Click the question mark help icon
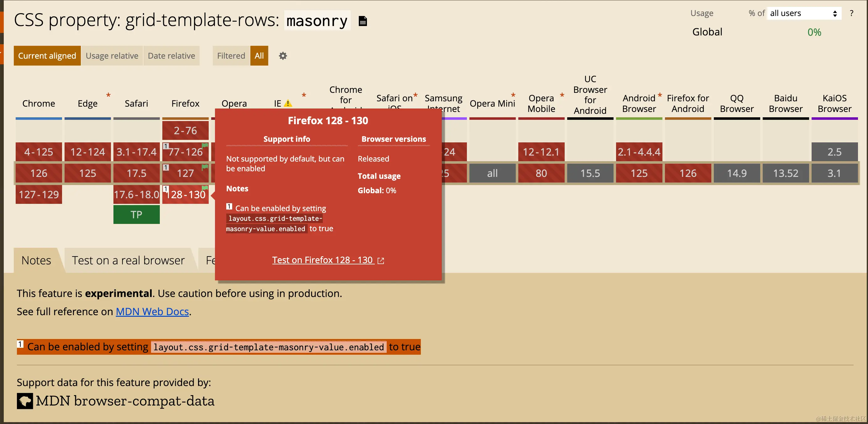Screen dimensions: 868x424 [x=851, y=13]
